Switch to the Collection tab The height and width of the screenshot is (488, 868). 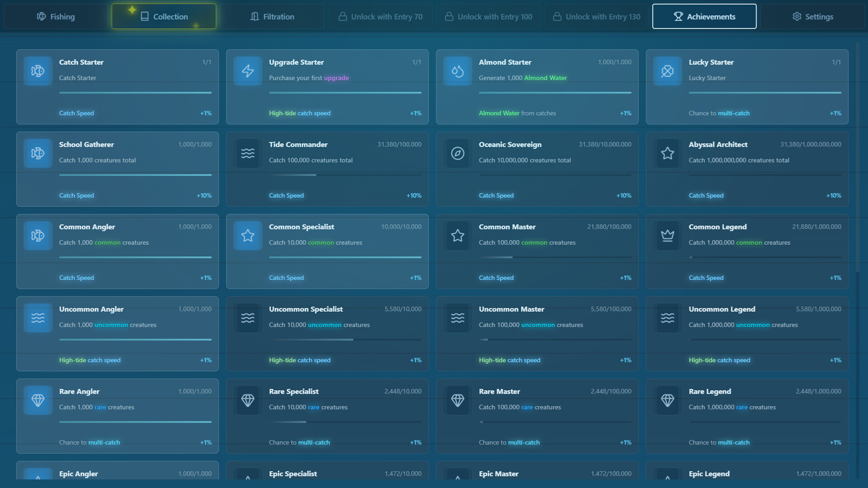164,16
